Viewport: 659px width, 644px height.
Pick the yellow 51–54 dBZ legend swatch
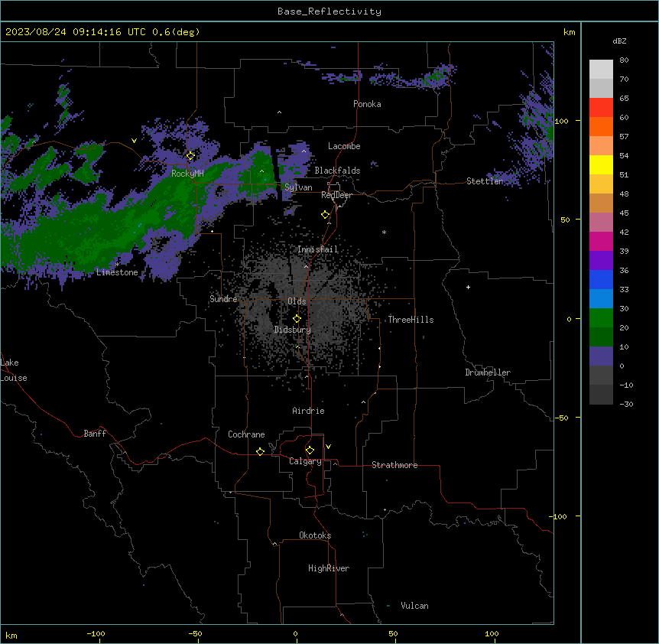pos(601,165)
